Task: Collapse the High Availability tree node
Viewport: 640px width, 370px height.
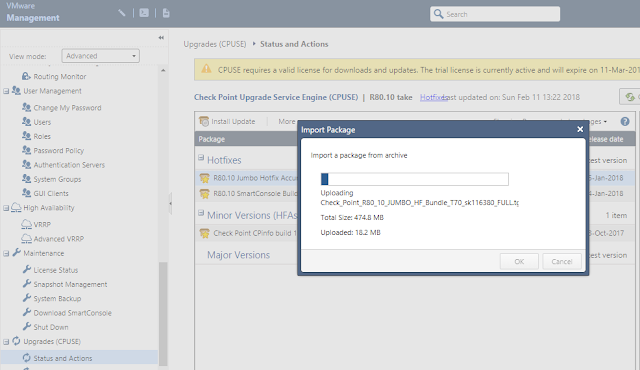Action: [6, 208]
